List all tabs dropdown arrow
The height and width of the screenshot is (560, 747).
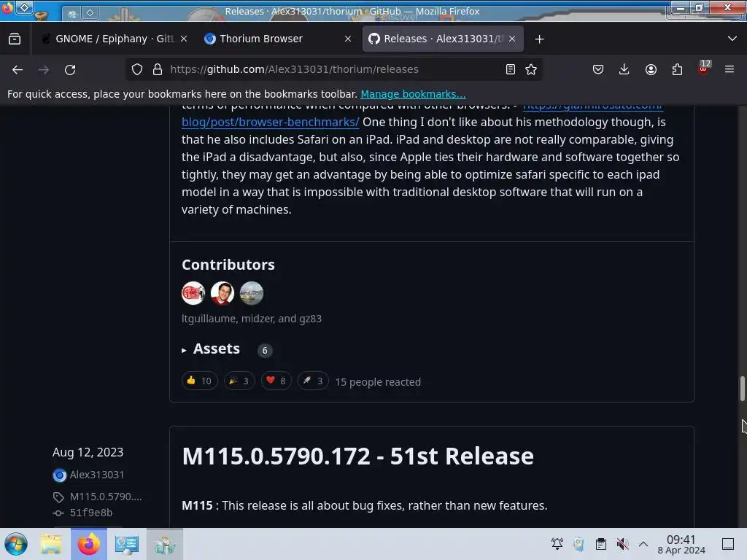(x=732, y=39)
